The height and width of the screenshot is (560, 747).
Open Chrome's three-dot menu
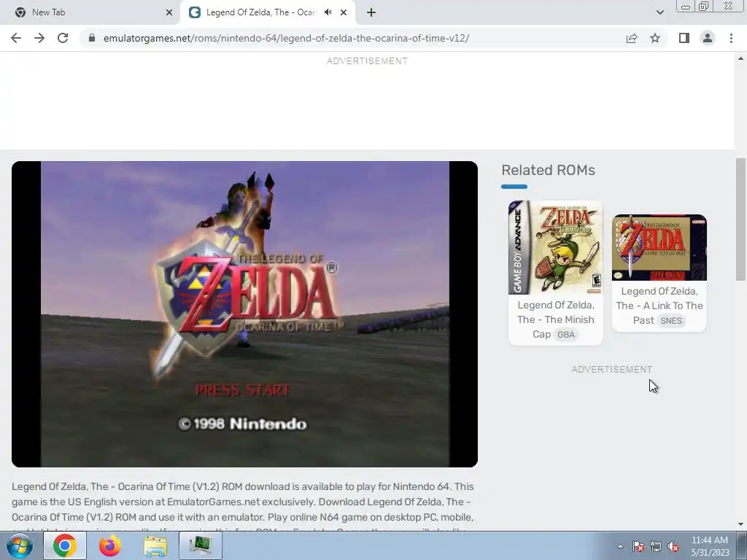(731, 38)
